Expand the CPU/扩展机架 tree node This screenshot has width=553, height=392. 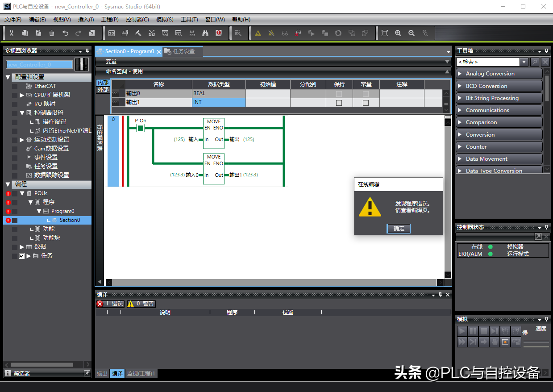tap(22, 95)
